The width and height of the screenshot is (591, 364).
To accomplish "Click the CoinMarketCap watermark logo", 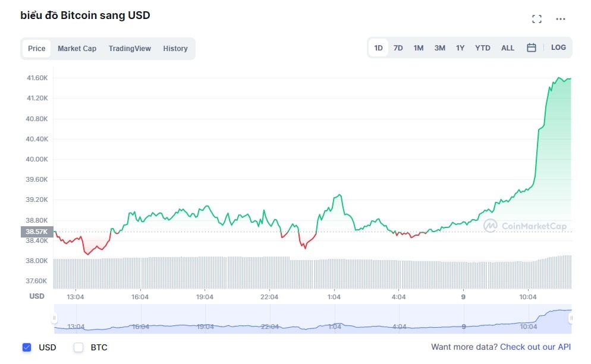I will [527, 226].
